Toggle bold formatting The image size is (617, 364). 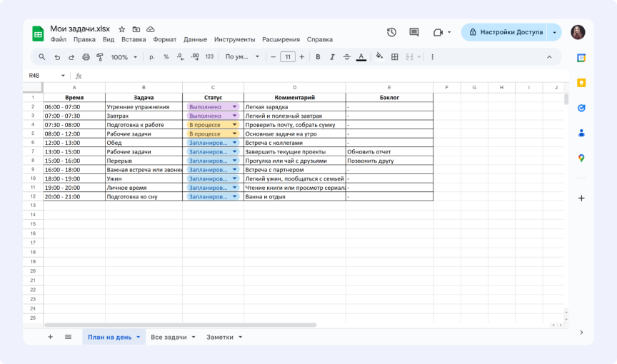click(x=318, y=57)
